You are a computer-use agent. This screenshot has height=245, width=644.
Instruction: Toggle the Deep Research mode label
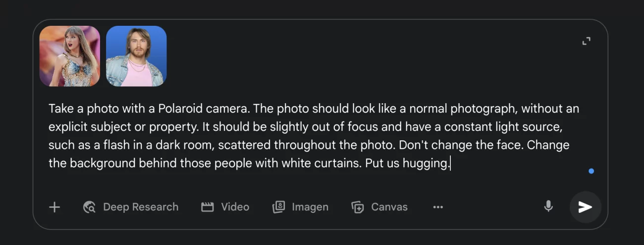tap(141, 207)
